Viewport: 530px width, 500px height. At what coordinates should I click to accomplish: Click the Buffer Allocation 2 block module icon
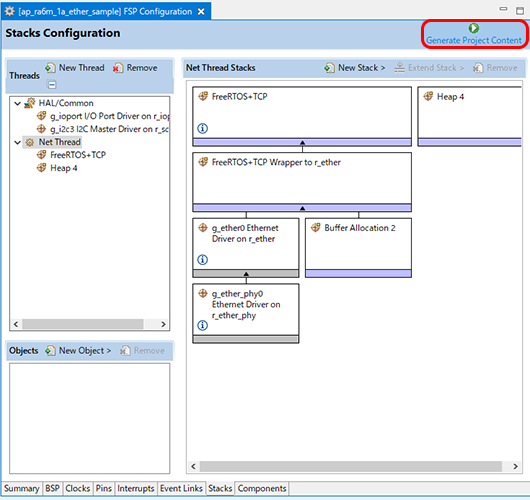coord(316,228)
